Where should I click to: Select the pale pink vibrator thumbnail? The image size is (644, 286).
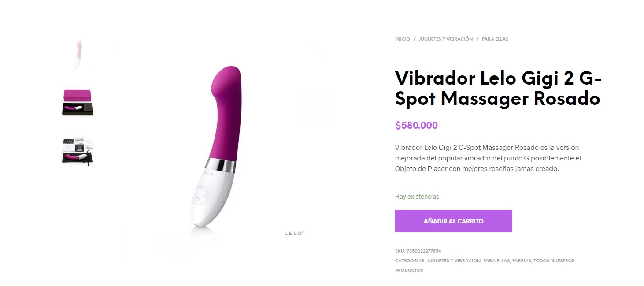78,55
